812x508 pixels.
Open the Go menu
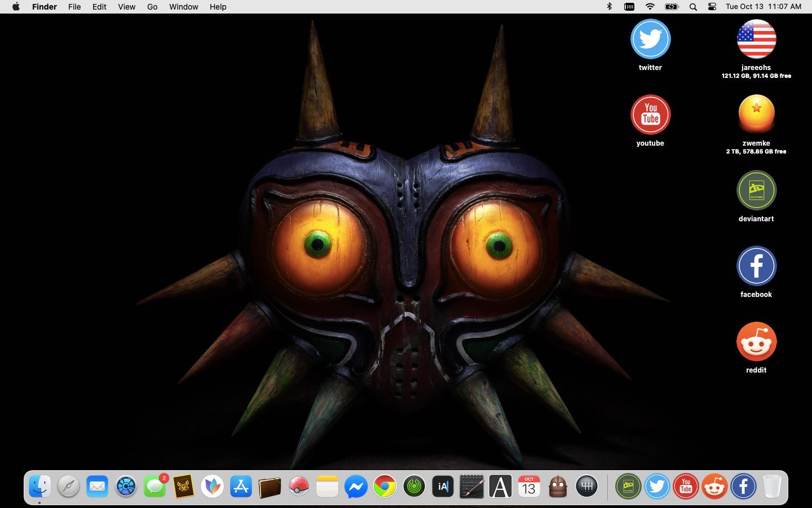tap(152, 7)
